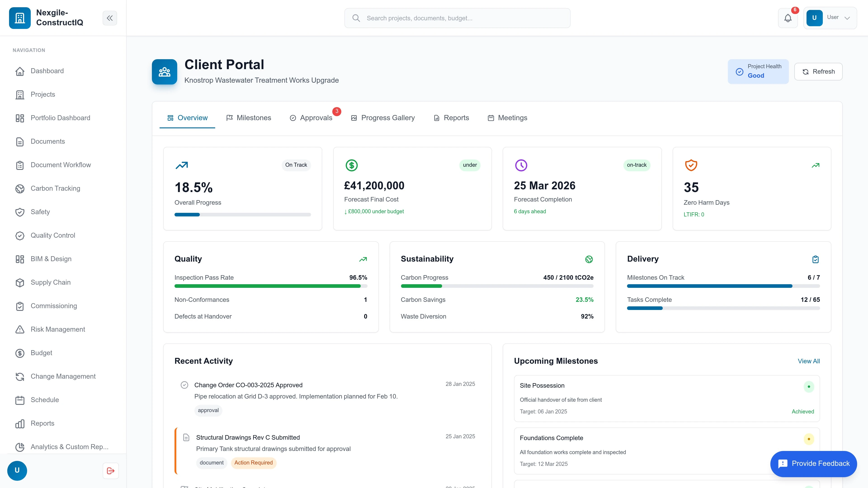Open View All upcoming milestones
The height and width of the screenshot is (488, 868).
point(809,361)
